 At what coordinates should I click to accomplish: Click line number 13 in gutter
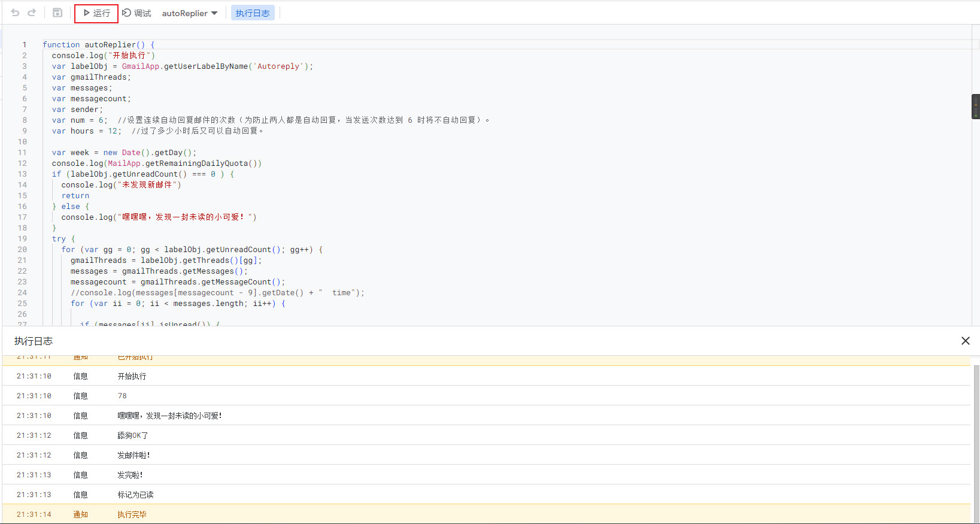[22, 174]
